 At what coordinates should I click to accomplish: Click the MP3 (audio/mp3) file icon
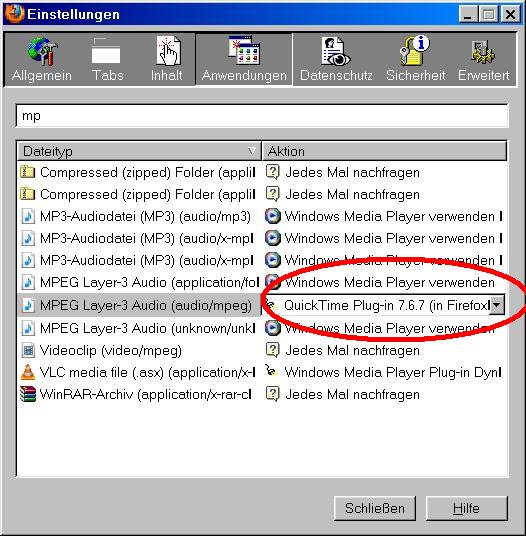(28, 216)
